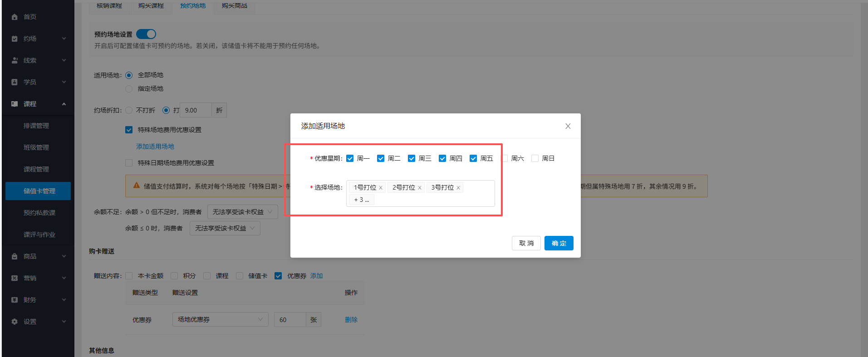Open dropdown for 余额 ≤ 0 时 option
The height and width of the screenshot is (357, 868).
click(x=225, y=228)
